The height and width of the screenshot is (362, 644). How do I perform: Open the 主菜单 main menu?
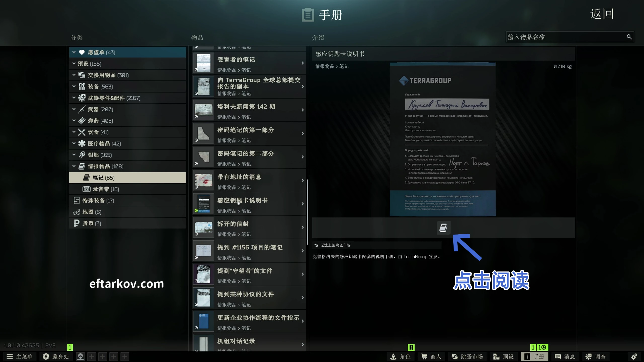click(x=20, y=356)
